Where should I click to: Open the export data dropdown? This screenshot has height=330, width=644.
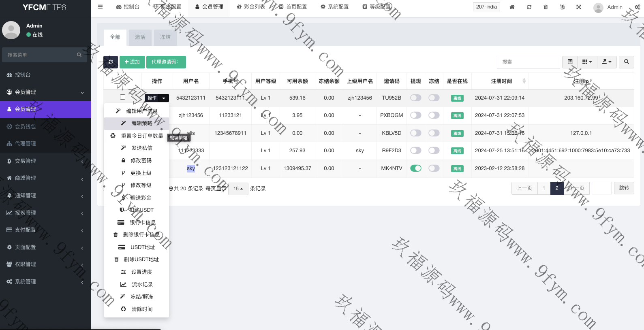pos(606,62)
